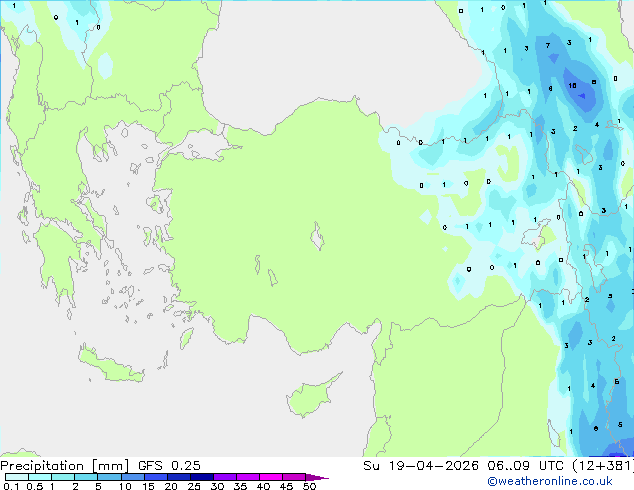Select the 5–10 mm legend swatch

coord(109,477)
